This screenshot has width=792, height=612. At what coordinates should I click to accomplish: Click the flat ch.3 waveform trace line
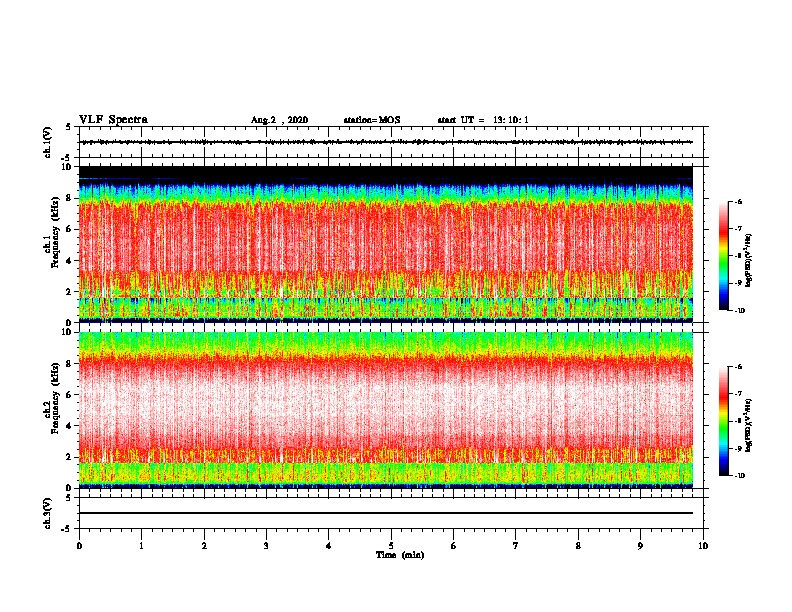(386, 513)
